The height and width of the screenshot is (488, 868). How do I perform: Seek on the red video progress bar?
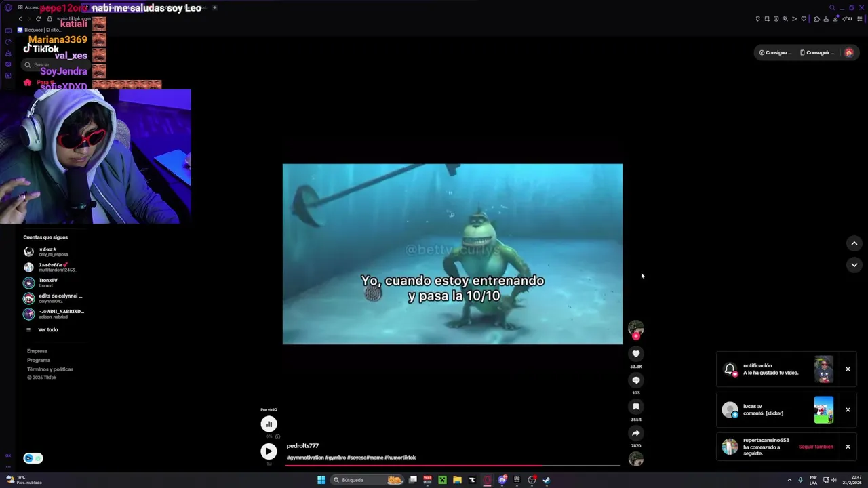point(452,465)
